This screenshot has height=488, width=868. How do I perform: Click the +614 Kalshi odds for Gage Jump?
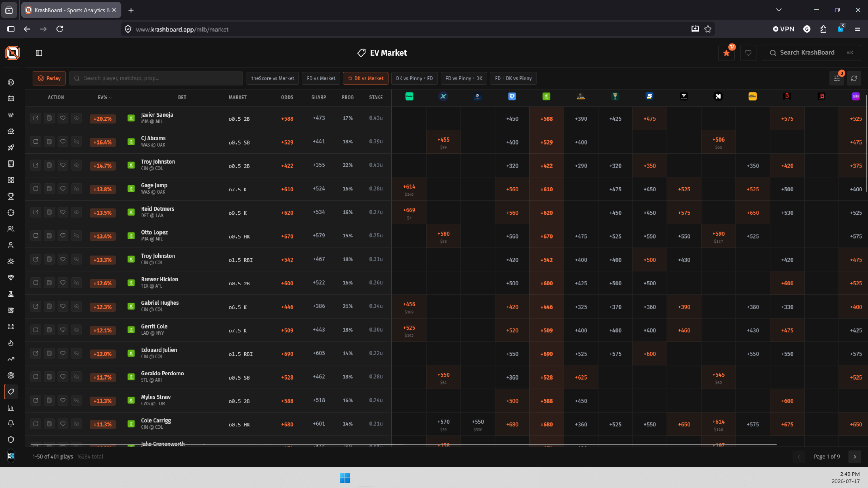tap(409, 187)
